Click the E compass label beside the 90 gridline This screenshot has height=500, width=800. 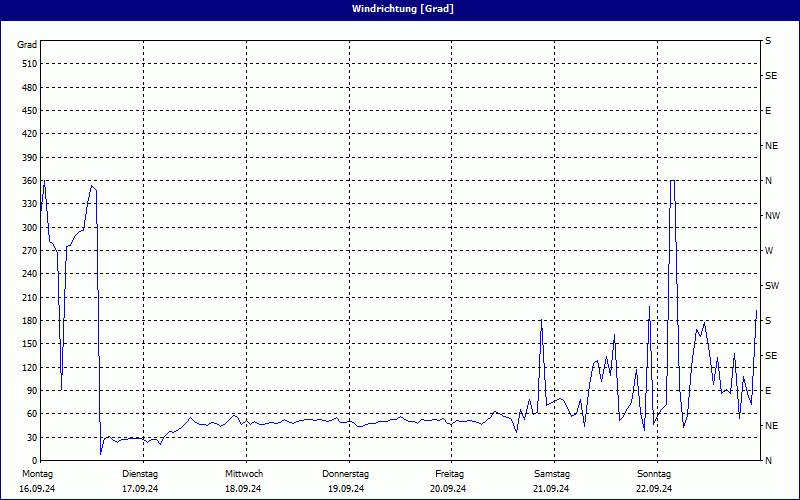(x=768, y=390)
